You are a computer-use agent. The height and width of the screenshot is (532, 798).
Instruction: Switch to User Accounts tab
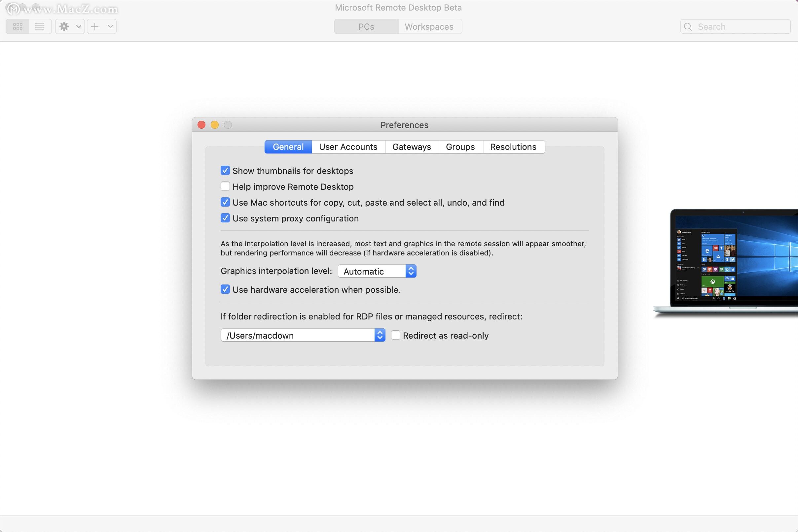pyautogui.click(x=348, y=147)
